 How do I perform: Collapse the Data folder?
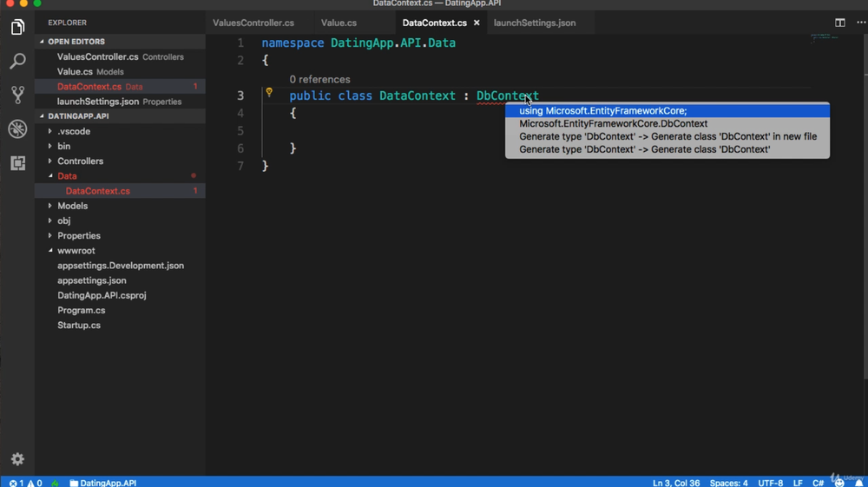click(49, 176)
